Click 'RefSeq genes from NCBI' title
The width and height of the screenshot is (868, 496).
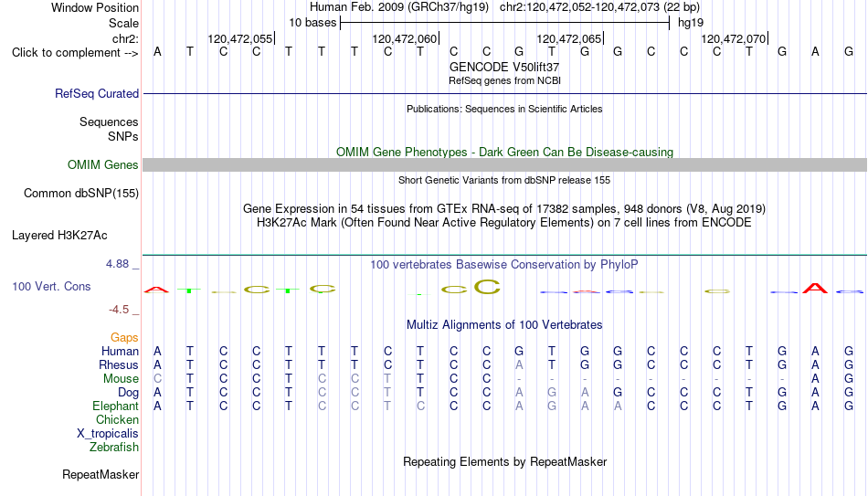pyautogui.click(x=504, y=80)
